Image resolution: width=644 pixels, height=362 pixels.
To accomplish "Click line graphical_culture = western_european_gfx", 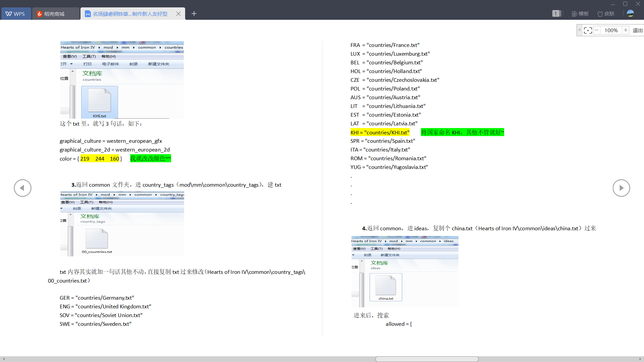I will point(111,141).
